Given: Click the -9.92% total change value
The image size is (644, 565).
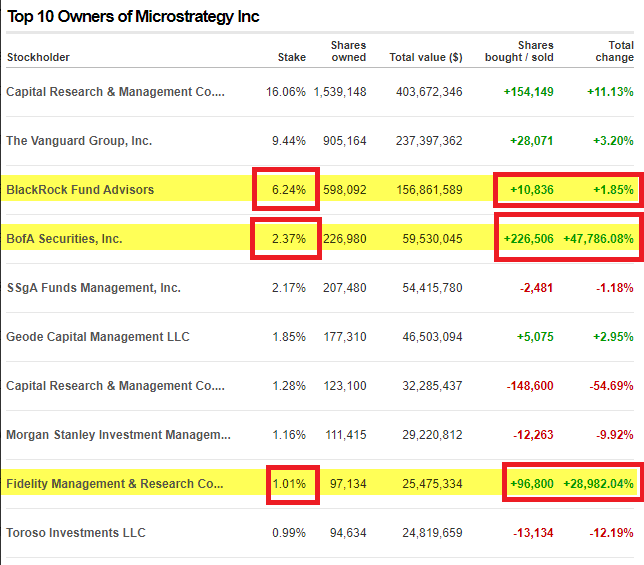Looking at the screenshot, I should 615,434.
